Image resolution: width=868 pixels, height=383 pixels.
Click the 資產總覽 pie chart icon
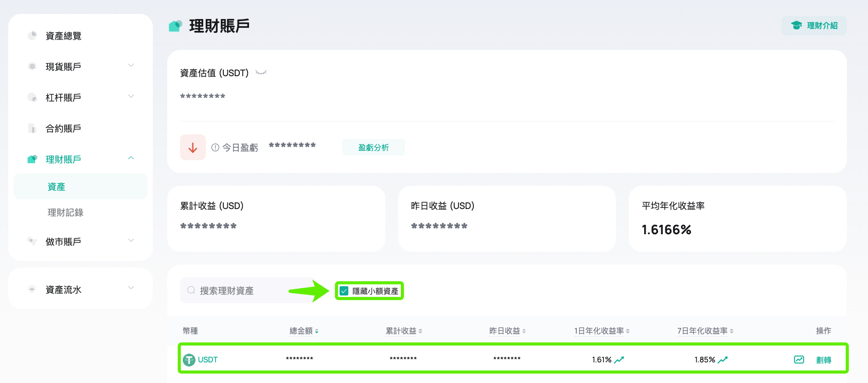(32, 36)
